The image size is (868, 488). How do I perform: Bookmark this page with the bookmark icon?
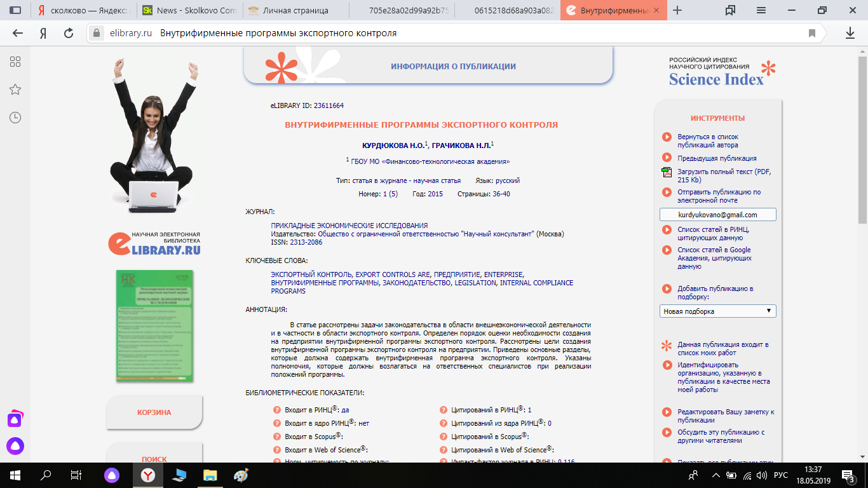[x=812, y=33]
